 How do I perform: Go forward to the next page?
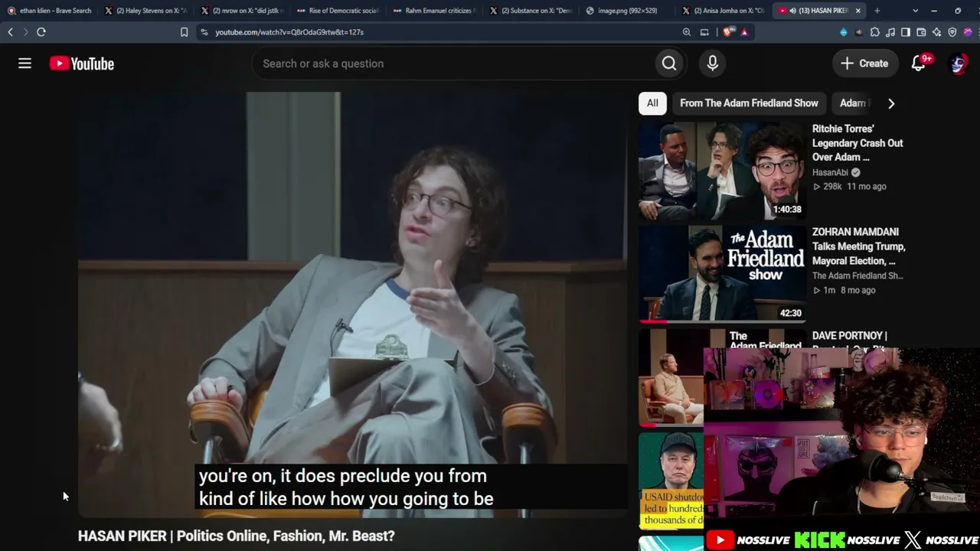click(24, 32)
